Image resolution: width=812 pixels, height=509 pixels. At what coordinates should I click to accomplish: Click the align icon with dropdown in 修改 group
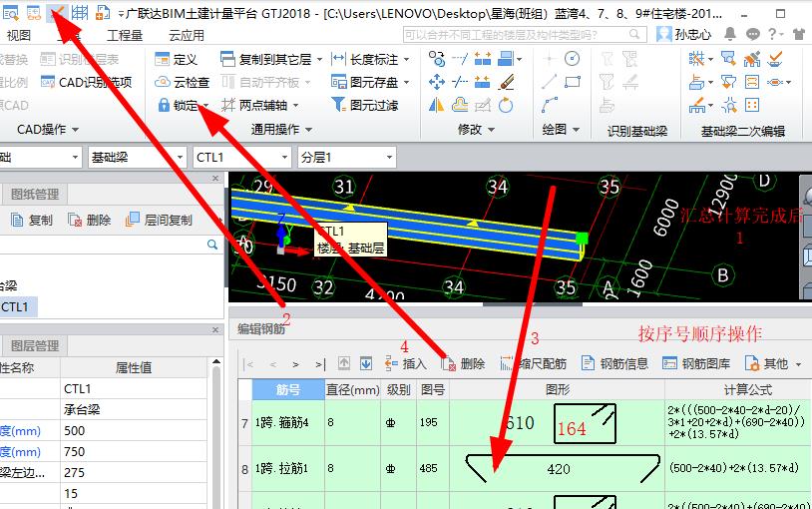click(x=510, y=59)
